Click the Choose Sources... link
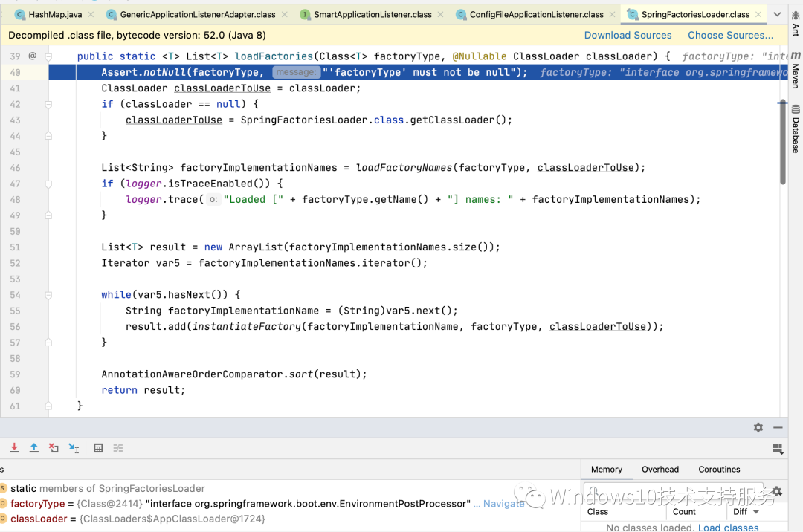This screenshot has height=532, width=803. (x=730, y=36)
